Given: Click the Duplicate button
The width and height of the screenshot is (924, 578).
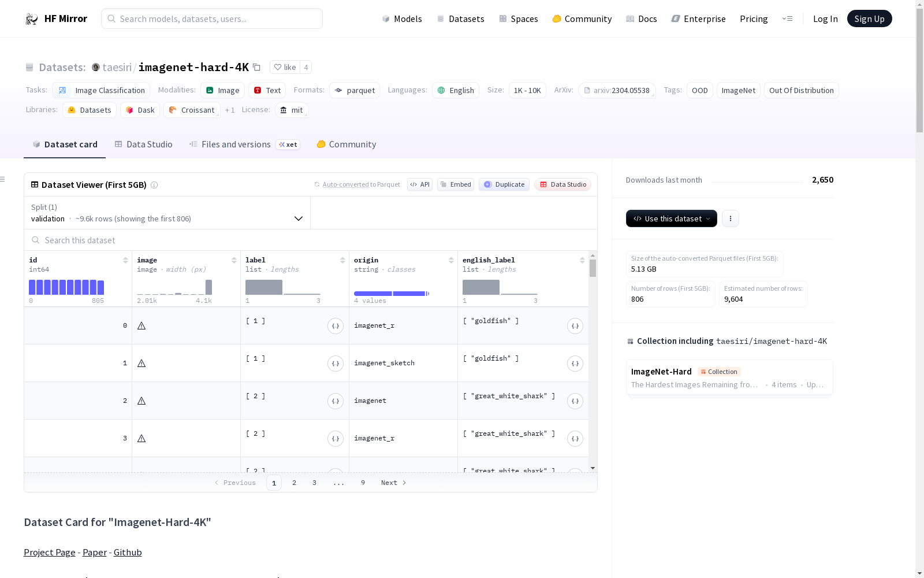Looking at the screenshot, I should tap(504, 185).
